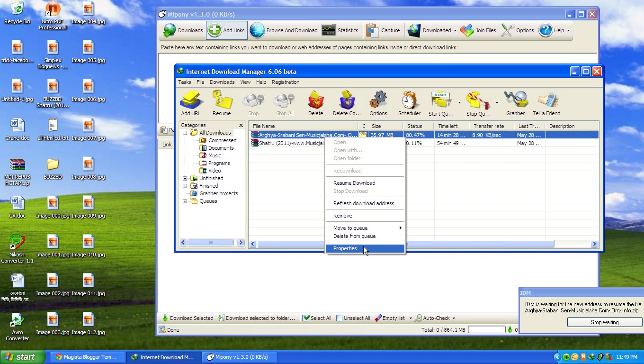The image size is (644, 364).
Task: Expand the Queues category node
Action: pos(185,201)
